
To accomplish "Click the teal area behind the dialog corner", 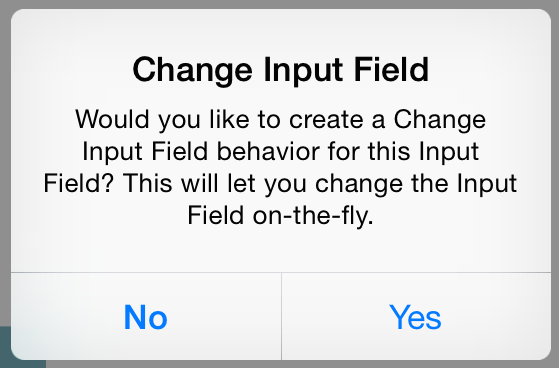I will pos(5,346).
